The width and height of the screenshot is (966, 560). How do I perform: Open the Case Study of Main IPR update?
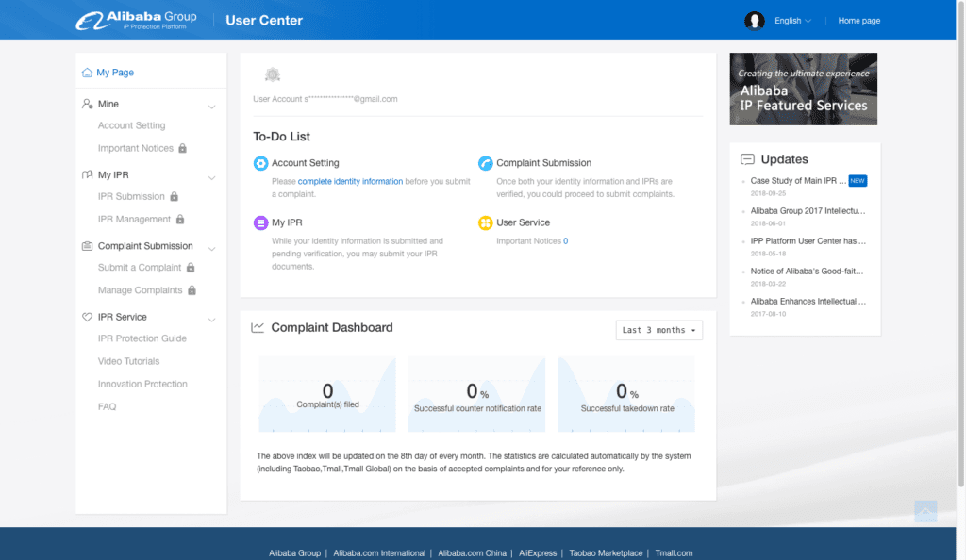(x=797, y=180)
